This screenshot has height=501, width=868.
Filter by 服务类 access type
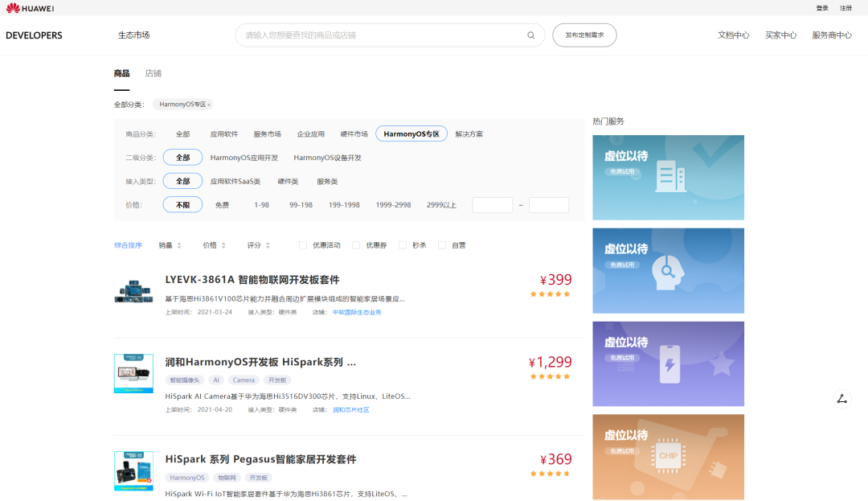click(x=327, y=182)
